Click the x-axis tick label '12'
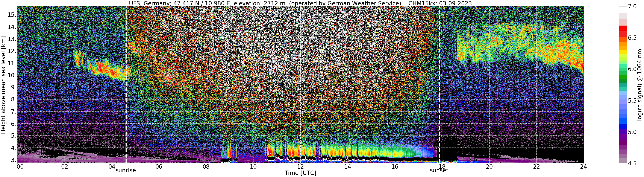The width and height of the screenshot is (644, 177). (x=300, y=166)
